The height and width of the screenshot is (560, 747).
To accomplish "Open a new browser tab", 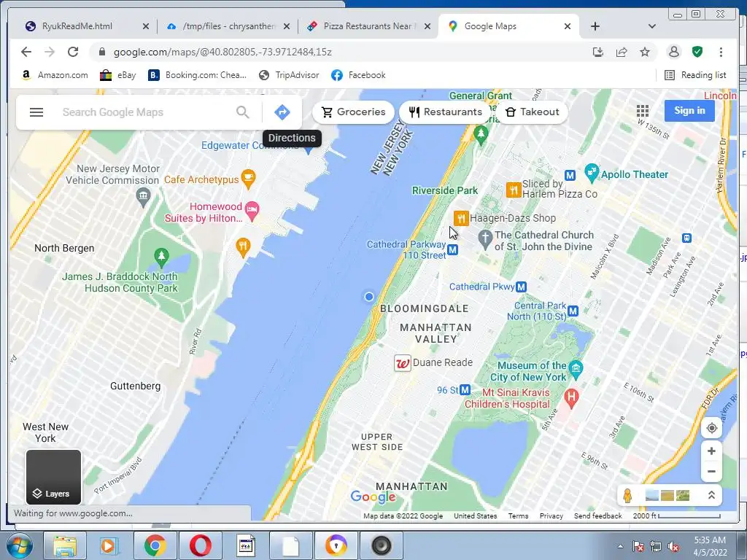I will click(x=595, y=26).
